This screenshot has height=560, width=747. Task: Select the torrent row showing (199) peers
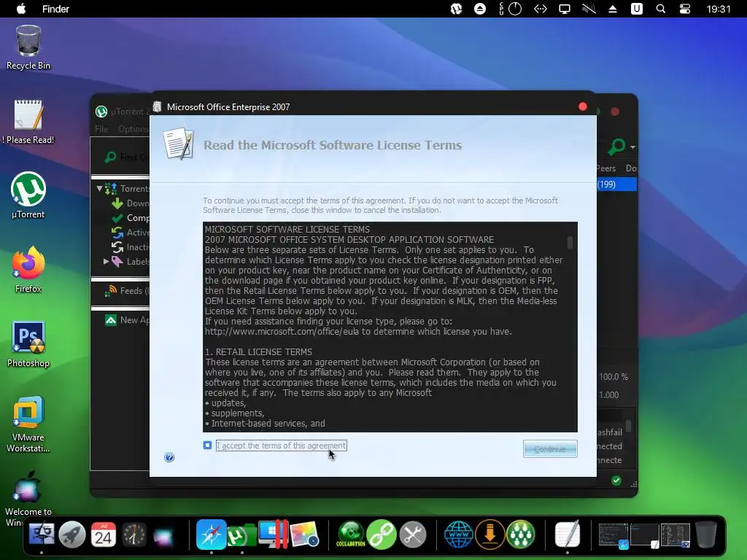616,184
